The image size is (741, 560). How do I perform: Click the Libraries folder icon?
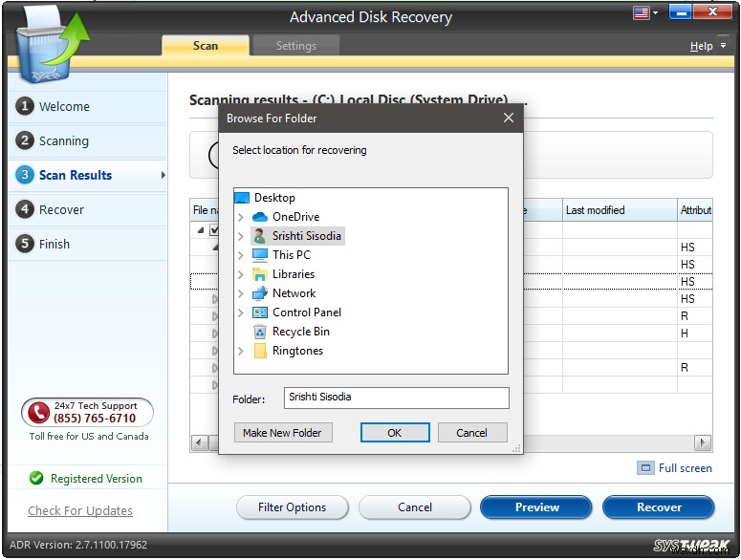click(260, 274)
